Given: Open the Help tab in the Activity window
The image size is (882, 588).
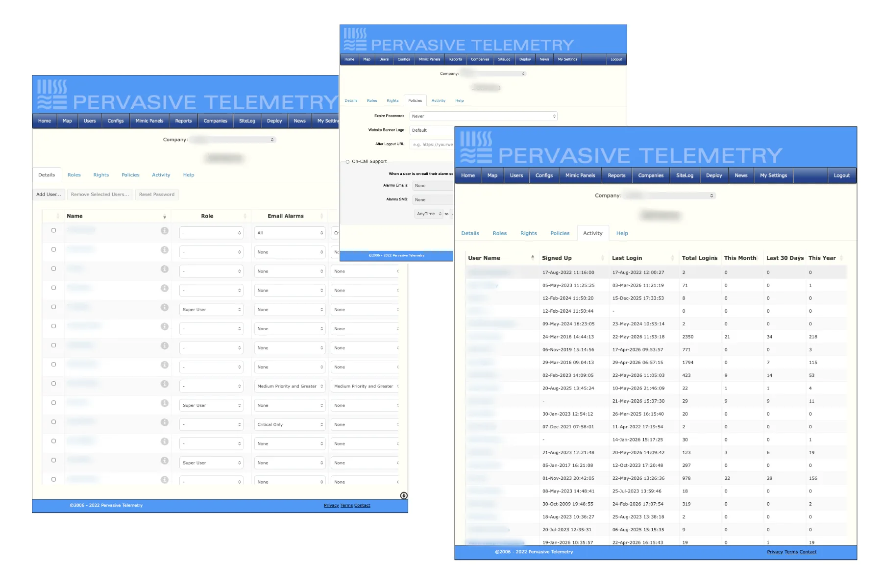Looking at the screenshot, I should pyautogui.click(x=622, y=233).
